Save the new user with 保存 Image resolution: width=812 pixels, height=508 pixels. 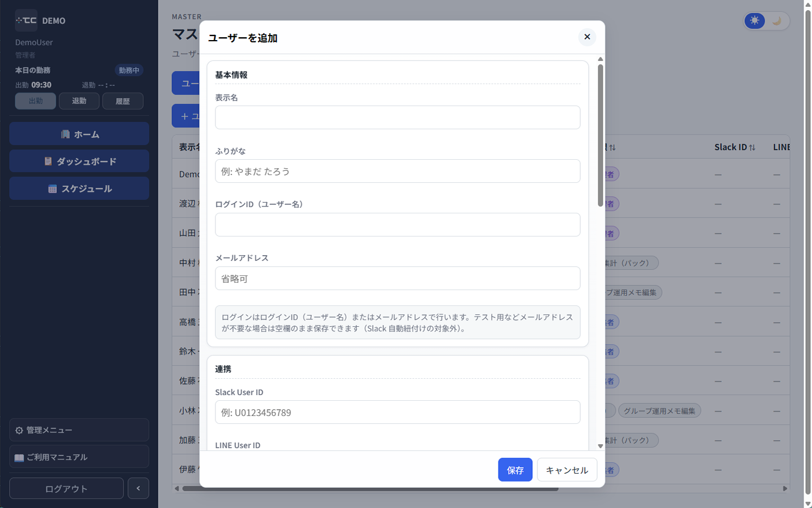click(515, 470)
